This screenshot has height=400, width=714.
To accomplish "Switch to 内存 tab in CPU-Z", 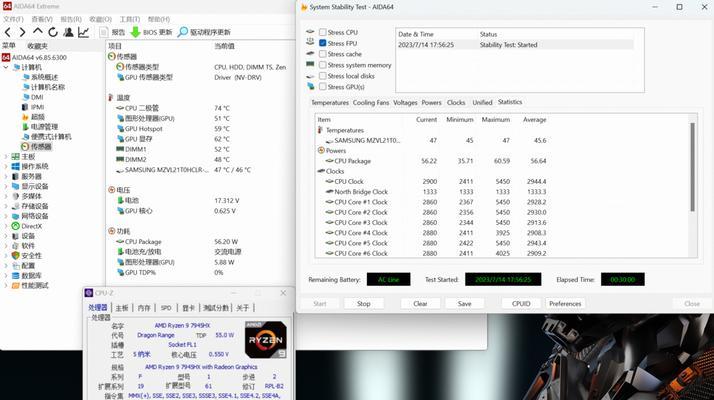I will (x=144, y=308).
